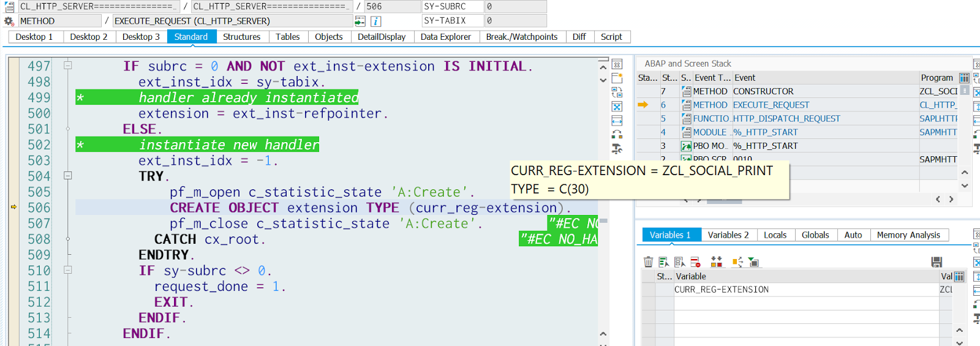Switch to the Globals tab
The height and width of the screenshot is (346, 980).
click(x=815, y=235)
